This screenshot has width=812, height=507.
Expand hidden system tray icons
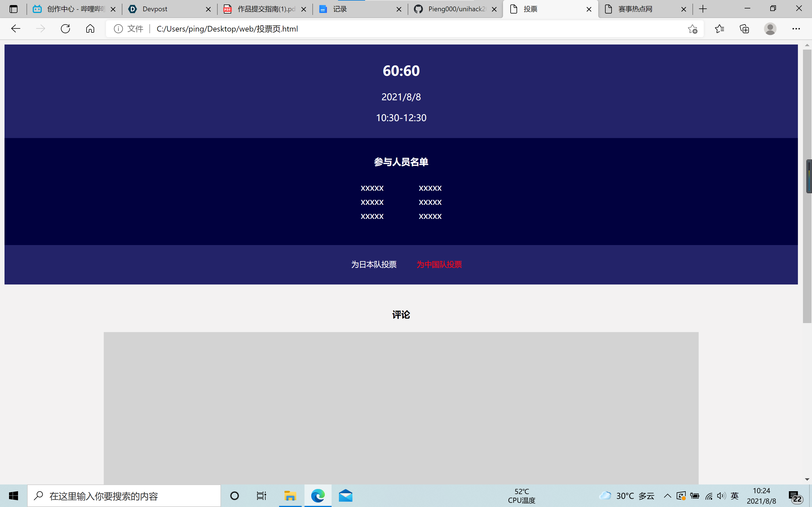(667, 496)
